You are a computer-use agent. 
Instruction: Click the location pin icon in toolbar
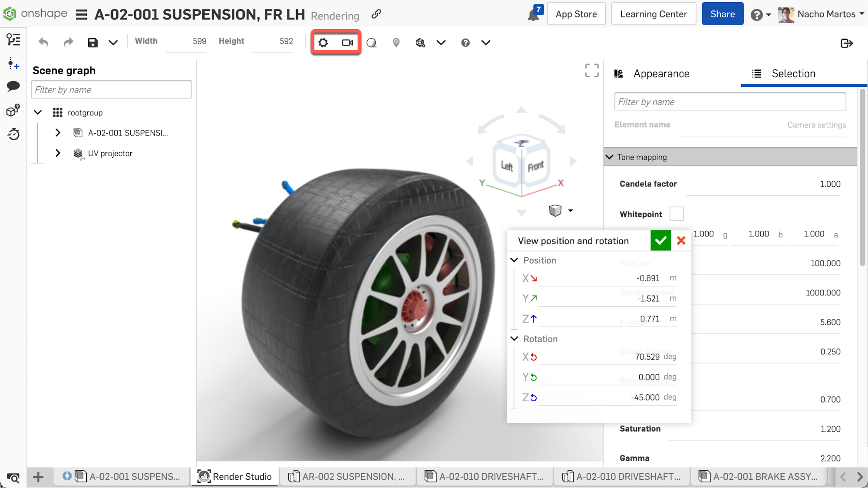pos(396,42)
